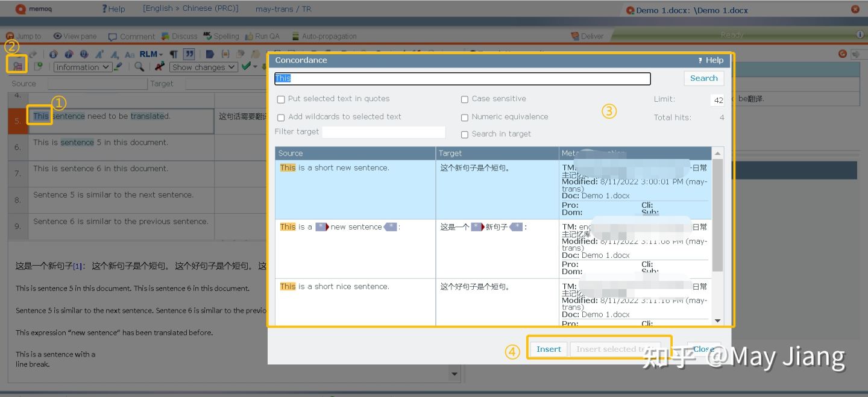Toggle the non-printing pilcrow icon
Viewport: 868px width, 397px height.
click(174, 54)
